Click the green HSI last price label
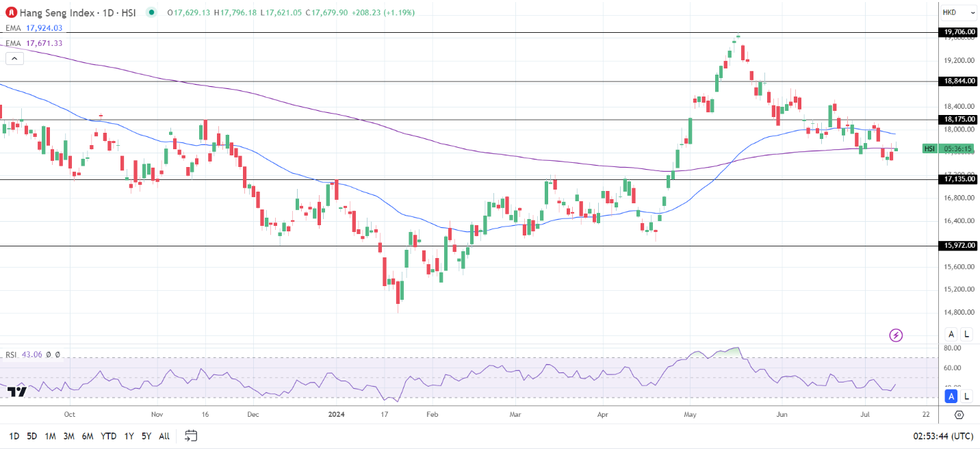 (x=929, y=149)
